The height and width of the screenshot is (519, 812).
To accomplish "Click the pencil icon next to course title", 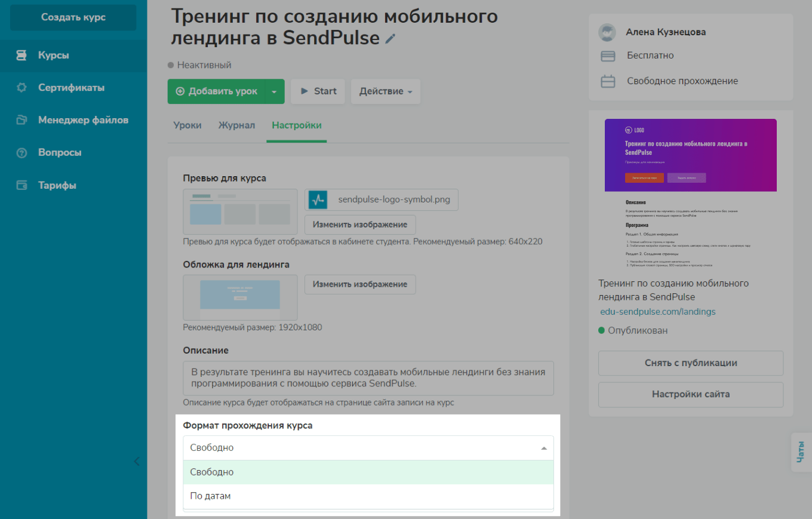I will pos(390,39).
